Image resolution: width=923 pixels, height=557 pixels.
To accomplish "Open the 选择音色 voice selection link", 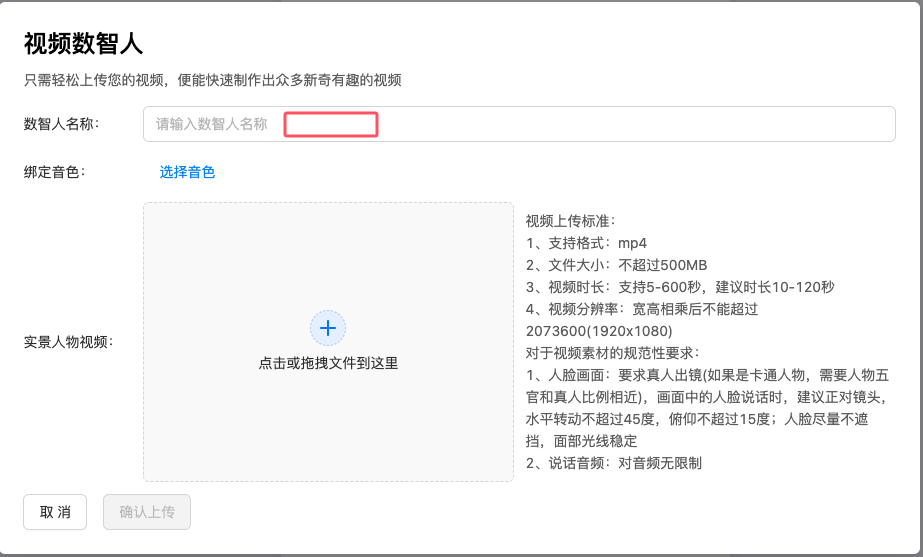I will click(187, 172).
